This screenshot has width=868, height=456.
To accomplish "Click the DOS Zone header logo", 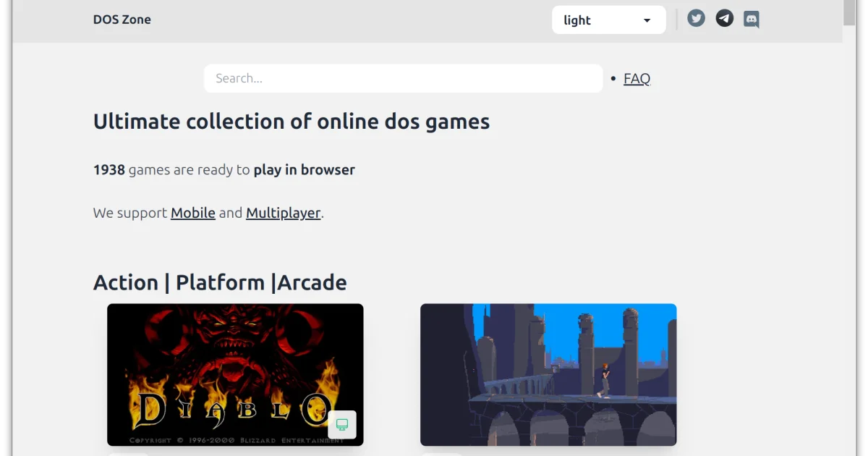I will click(x=122, y=20).
